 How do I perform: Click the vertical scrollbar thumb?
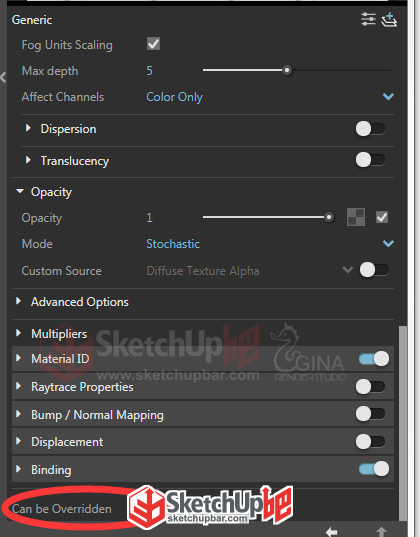point(403,423)
